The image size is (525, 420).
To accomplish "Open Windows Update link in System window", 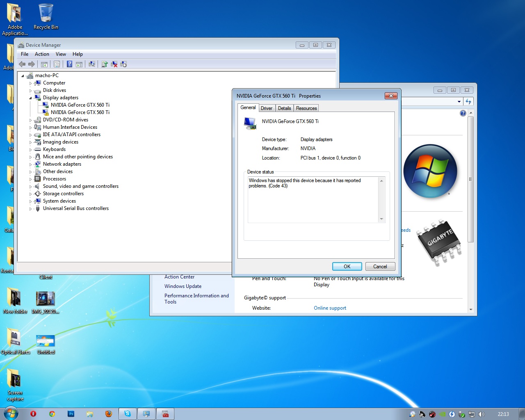I will pos(183,286).
